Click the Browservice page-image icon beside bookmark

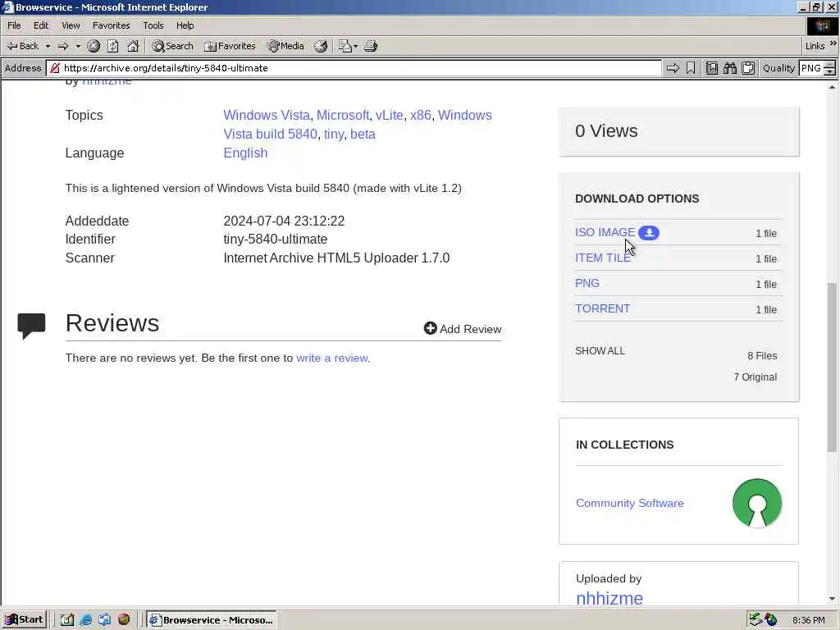[x=711, y=68]
